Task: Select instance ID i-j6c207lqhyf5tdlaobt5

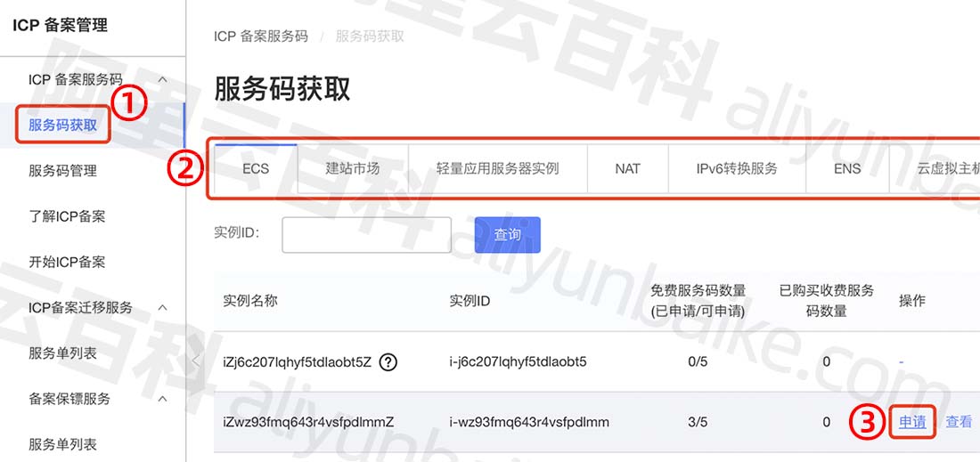Action: [x=519, y=361]
